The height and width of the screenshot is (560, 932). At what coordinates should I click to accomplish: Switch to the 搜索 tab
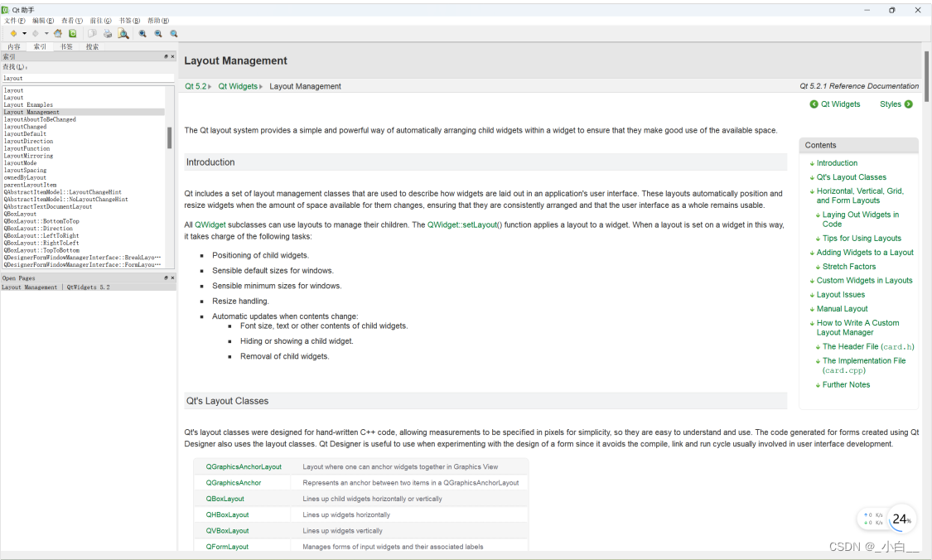[x=92, y=46]
